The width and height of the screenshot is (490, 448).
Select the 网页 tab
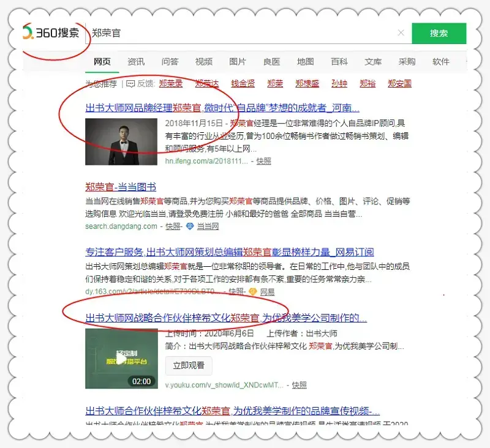point(102,62)
